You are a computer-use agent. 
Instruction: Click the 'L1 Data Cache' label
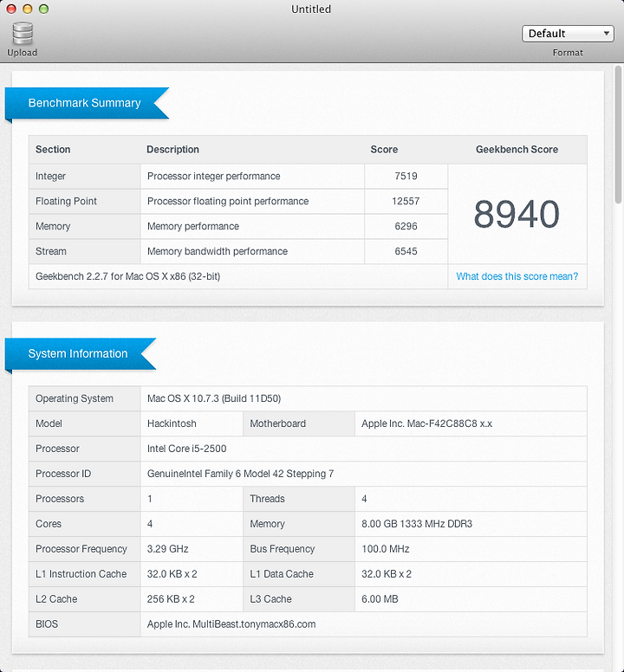(282, 574)
